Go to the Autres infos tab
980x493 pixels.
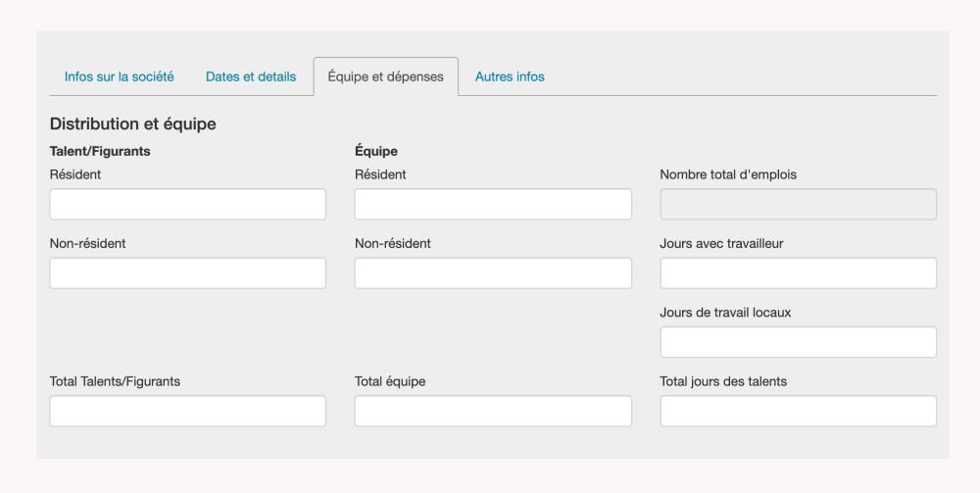pos(510,76)
